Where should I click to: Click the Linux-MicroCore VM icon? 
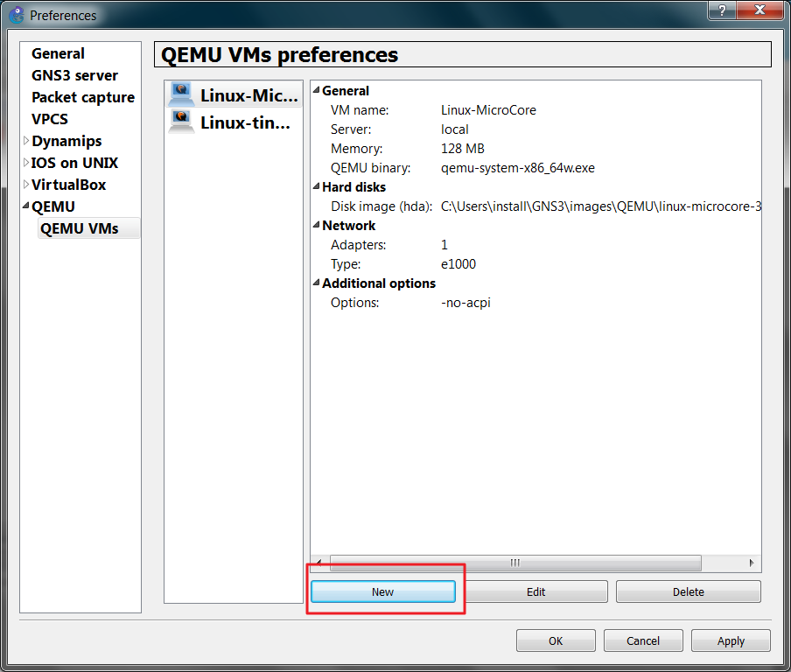(181, 94)
